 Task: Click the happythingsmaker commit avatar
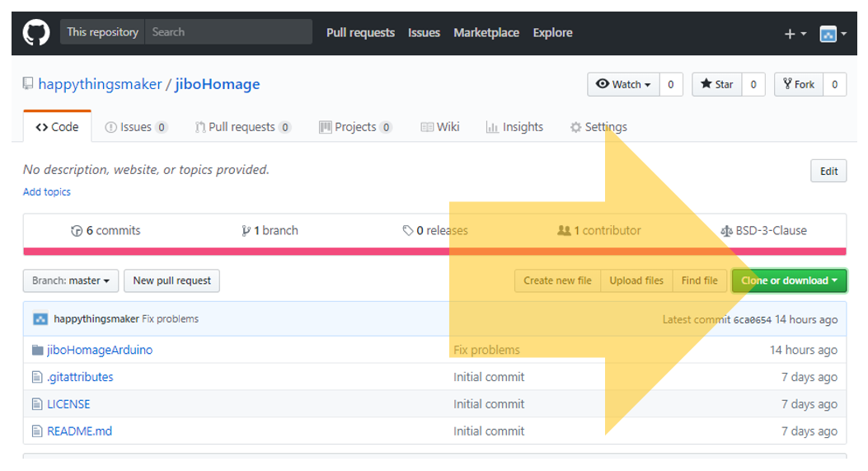tap(40, 319)
